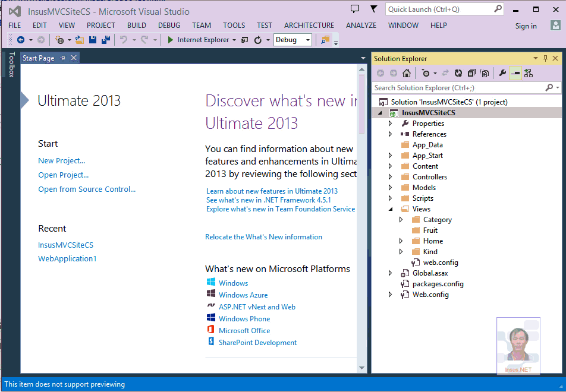Click the Quick Launch search box

[445, 9]
